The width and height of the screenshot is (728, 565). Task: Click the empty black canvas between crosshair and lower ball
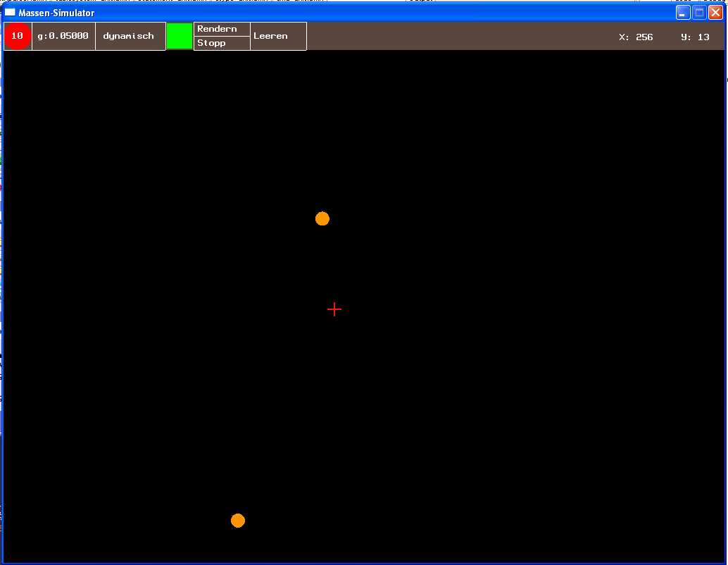289,416
